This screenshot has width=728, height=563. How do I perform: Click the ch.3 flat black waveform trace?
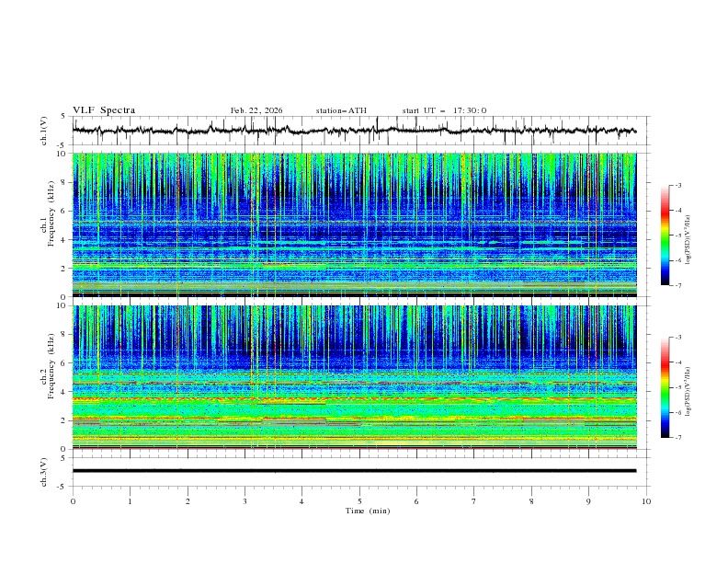[x=354, y=471]
